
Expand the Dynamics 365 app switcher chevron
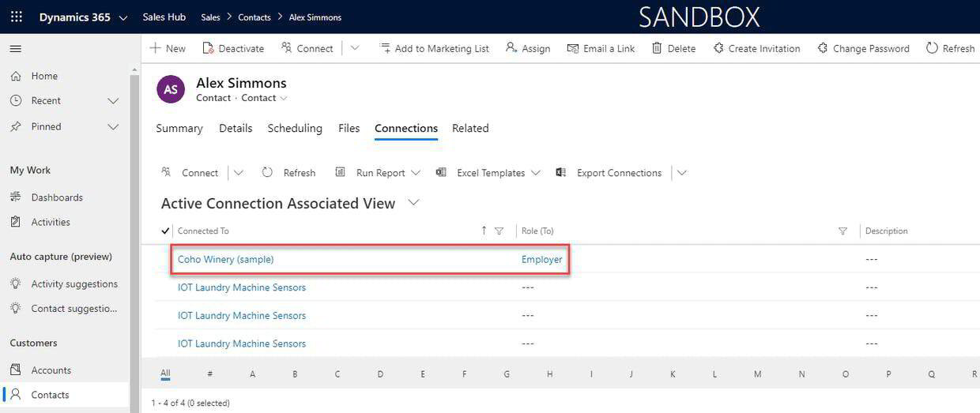tap(122, 17)
